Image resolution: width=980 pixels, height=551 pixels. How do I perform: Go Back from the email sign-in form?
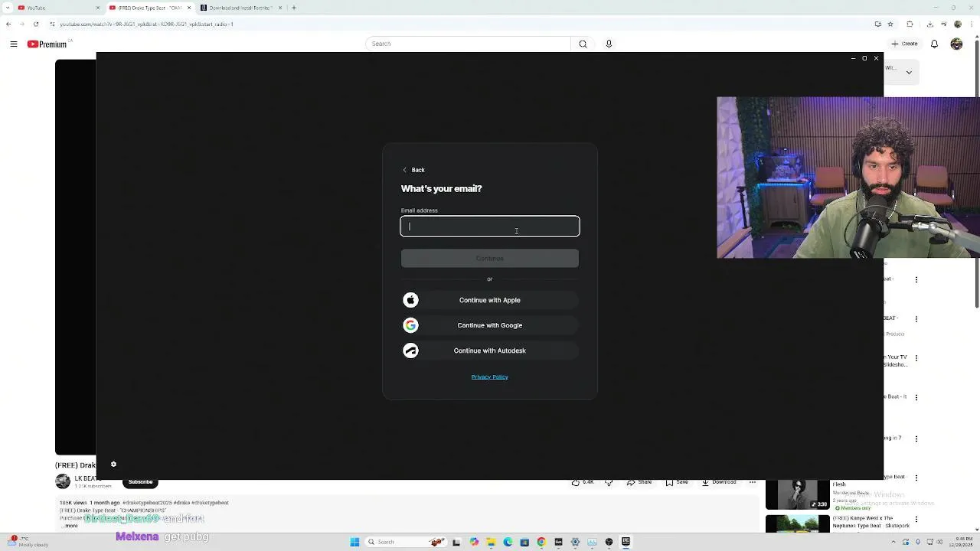pyautogui.click(x=413, y=170)
